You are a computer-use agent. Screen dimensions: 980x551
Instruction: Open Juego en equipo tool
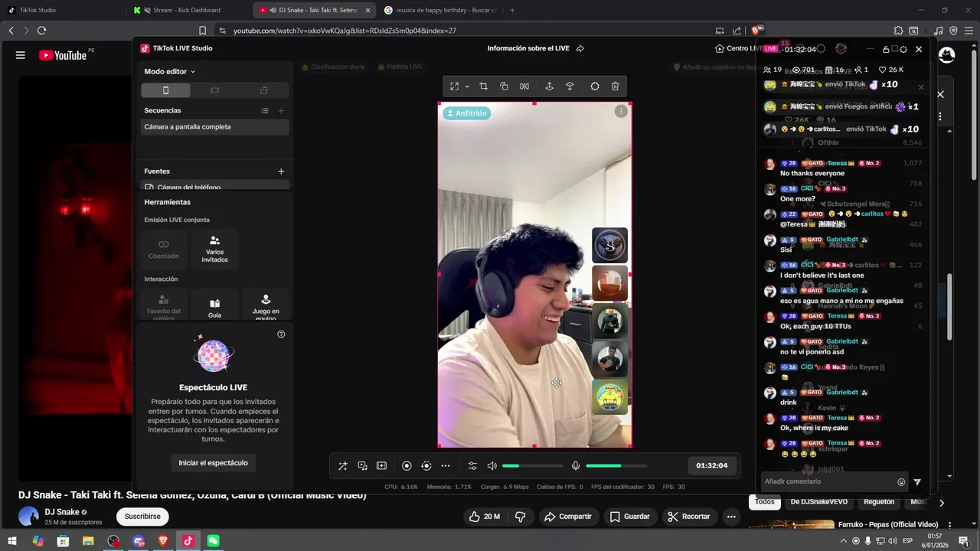click(x=266, y=305)
